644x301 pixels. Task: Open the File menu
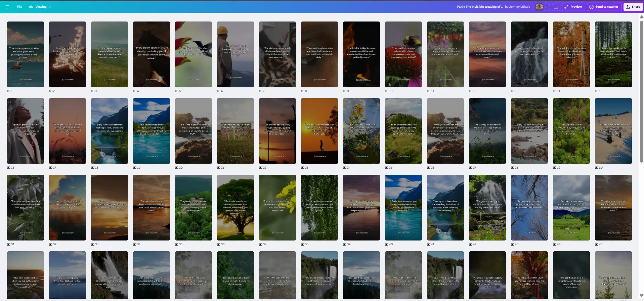tap(19, 7)
